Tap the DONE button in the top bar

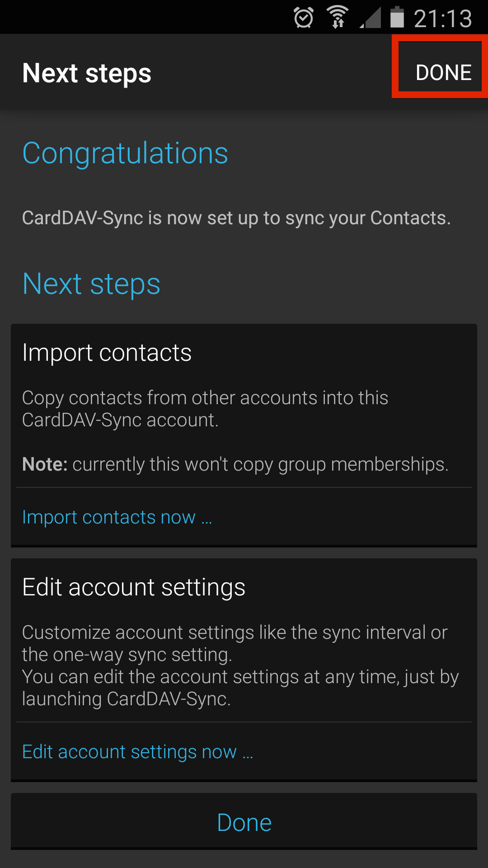pyautogui.click(x=443, y=72)
